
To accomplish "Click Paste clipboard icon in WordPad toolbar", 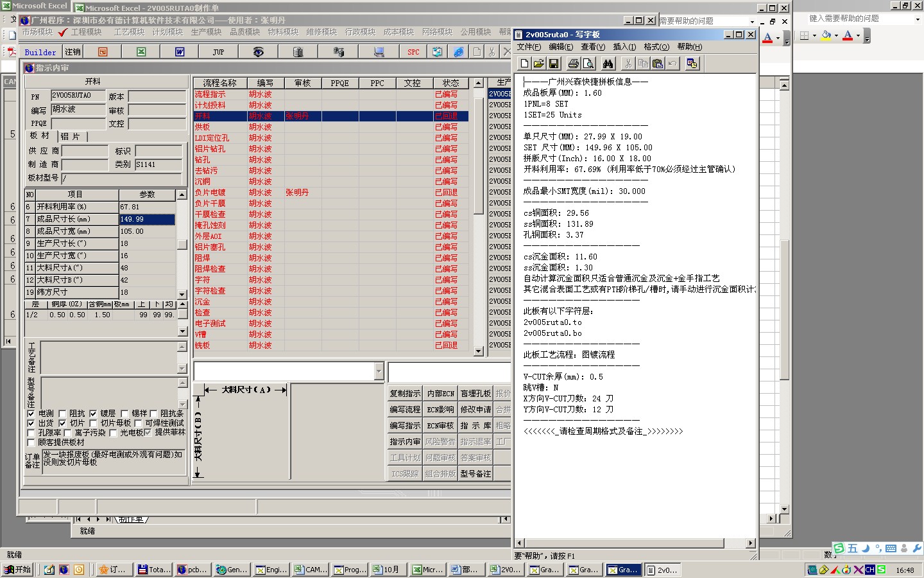I will [657, 63].
